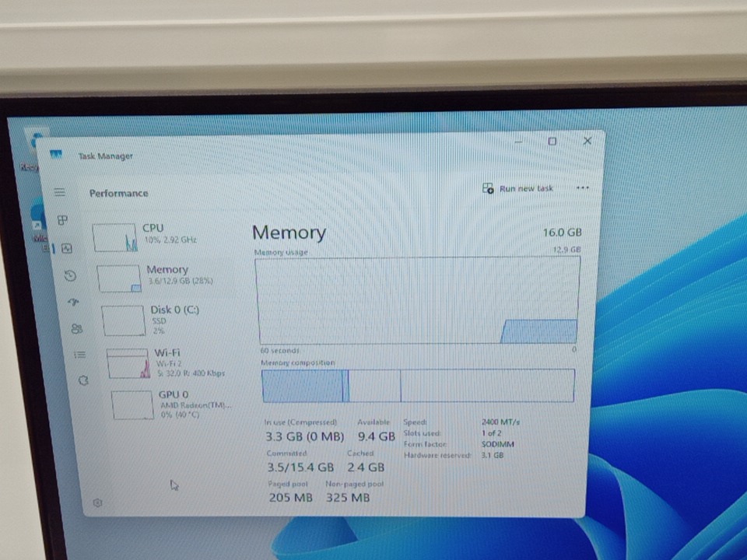Click the "3.5/15.4 GB" committed value
The image size is (747, 560).
[x=300, y=467]
